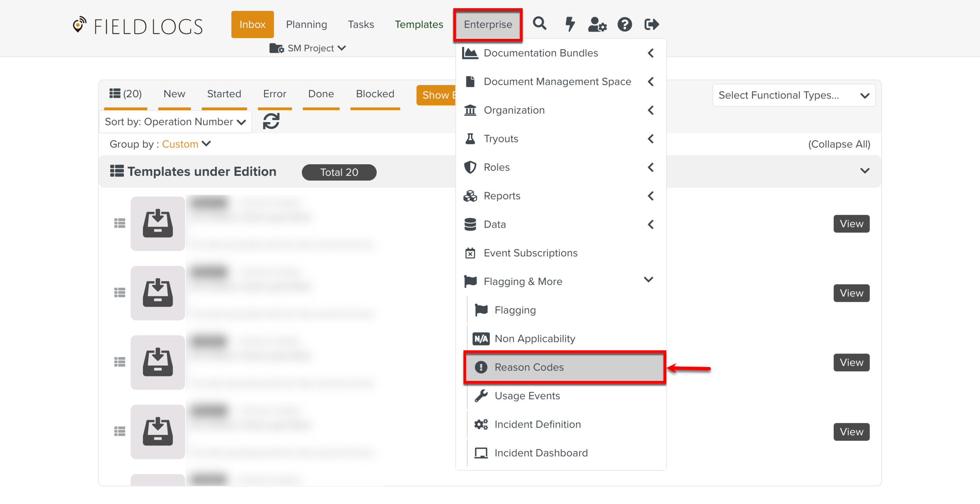Expand the Group by Custom dropdown
Image resolution: width=980 pixels, height=504 pixels.
tap(186, 144)
